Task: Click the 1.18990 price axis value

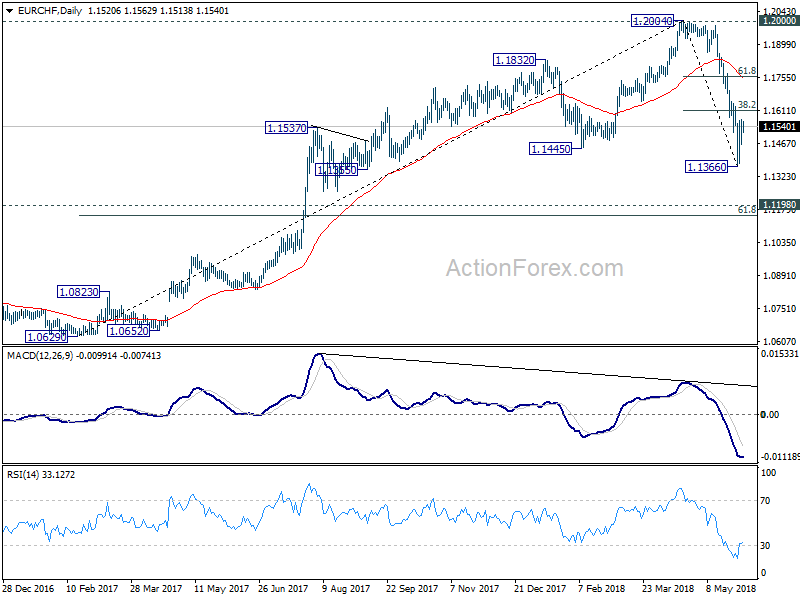Action: point(779,45)
